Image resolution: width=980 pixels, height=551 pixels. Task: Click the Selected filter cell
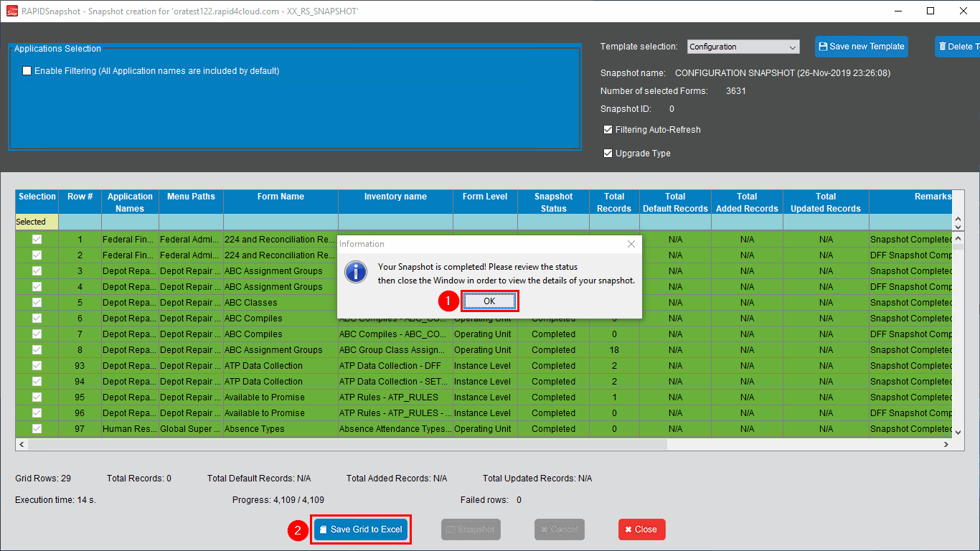[37, 222]
